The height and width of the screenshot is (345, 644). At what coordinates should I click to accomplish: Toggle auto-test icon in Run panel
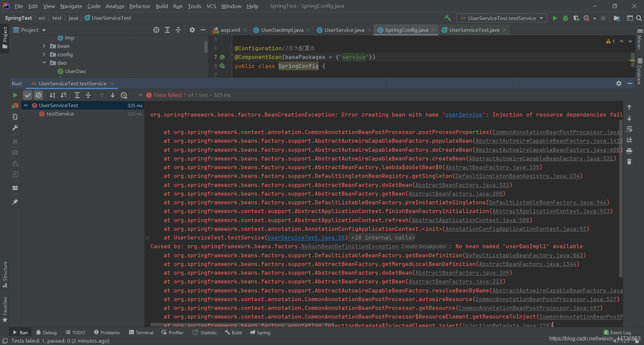pos(15,117)
